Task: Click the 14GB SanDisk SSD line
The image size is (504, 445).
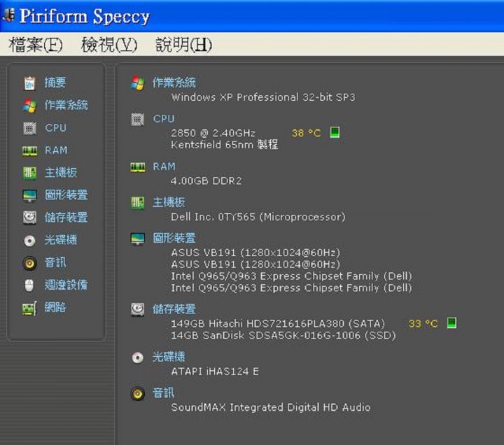Action: (x=283, y=335)
